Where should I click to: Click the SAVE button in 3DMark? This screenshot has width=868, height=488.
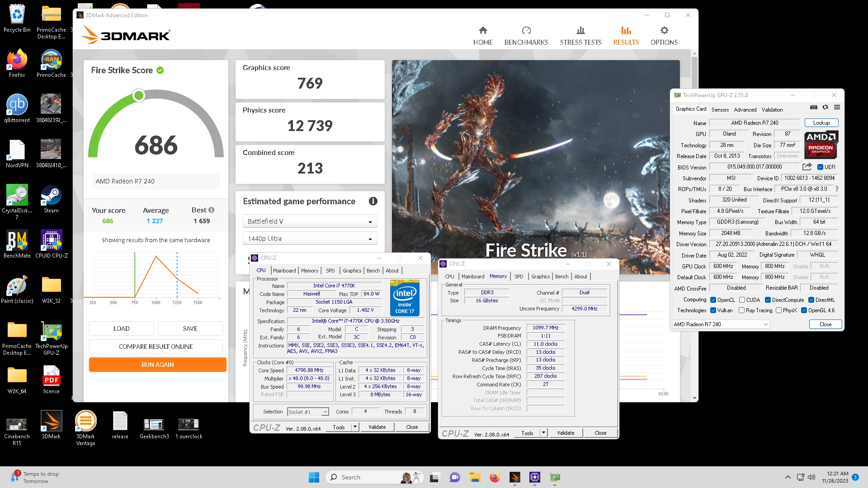190,328
